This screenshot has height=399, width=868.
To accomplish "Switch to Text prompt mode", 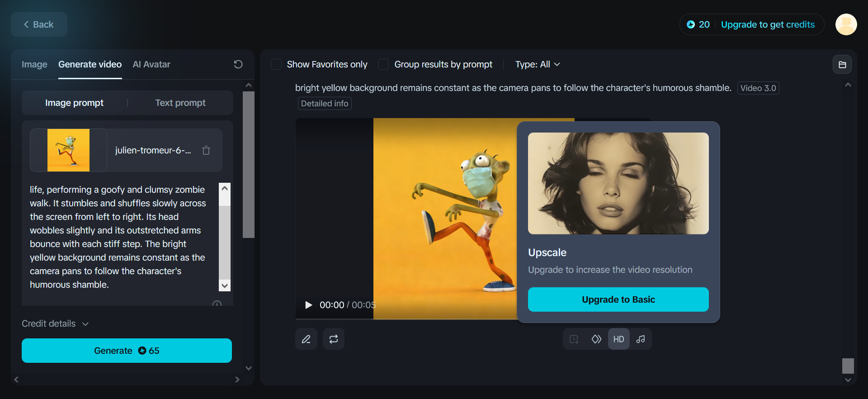I will (x=180, y=103).
